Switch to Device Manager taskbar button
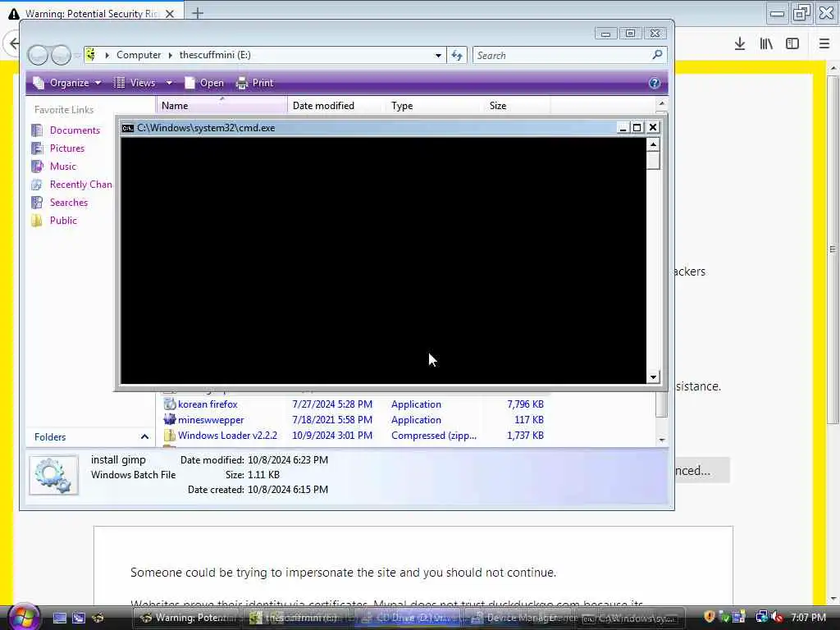 [x=521, y=618]
